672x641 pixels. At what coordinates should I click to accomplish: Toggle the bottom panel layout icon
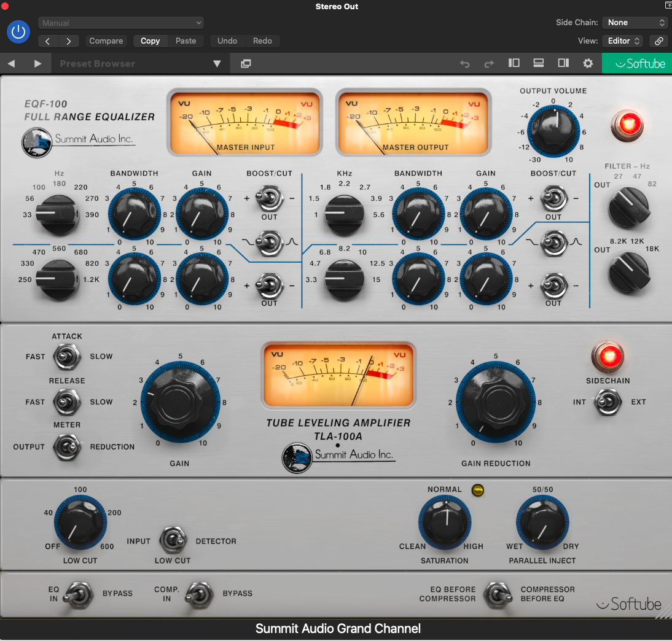pyautogui.click(x=539, y=63)
